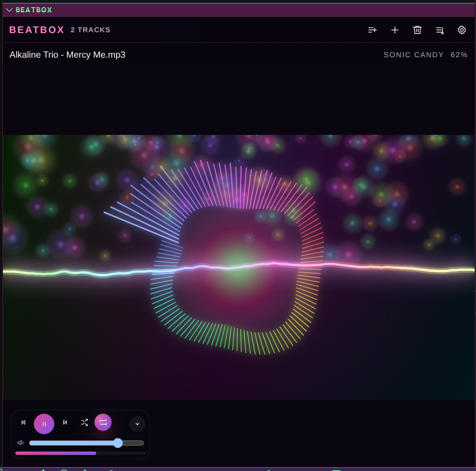
Task: Collapse the BEATBOX panel with the top chevron
Action: point(9,10)
